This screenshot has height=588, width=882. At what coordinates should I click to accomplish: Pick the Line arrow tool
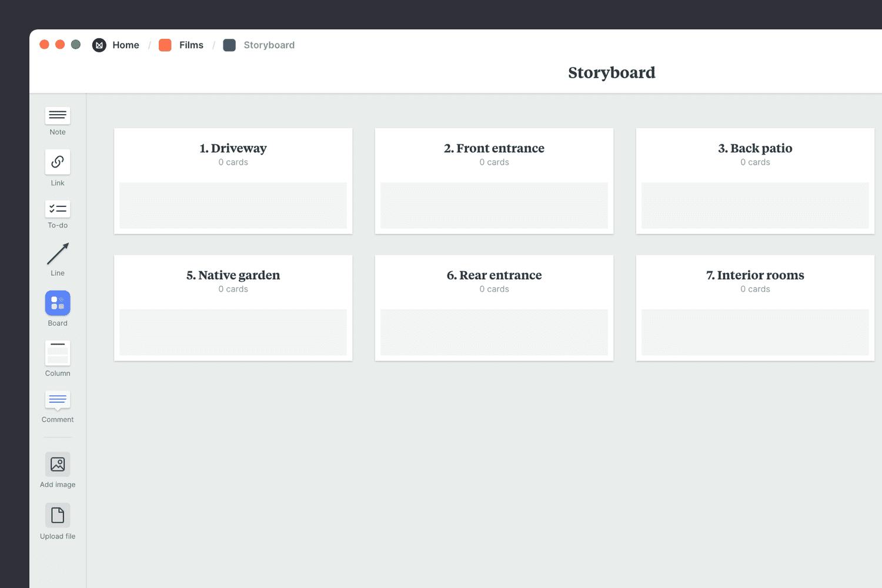(58, 254)
